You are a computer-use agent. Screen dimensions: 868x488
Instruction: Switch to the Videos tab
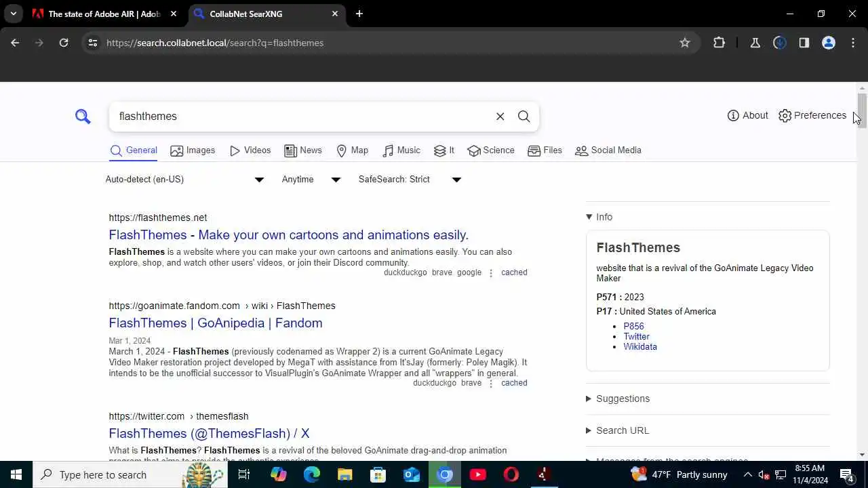pyautogui.click(x=250, y=150)
